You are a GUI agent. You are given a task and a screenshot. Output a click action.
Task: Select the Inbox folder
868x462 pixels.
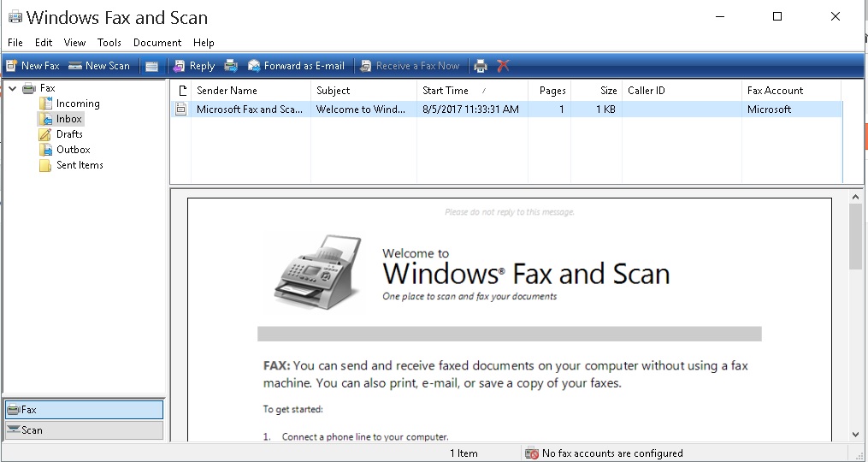point(68,119)
